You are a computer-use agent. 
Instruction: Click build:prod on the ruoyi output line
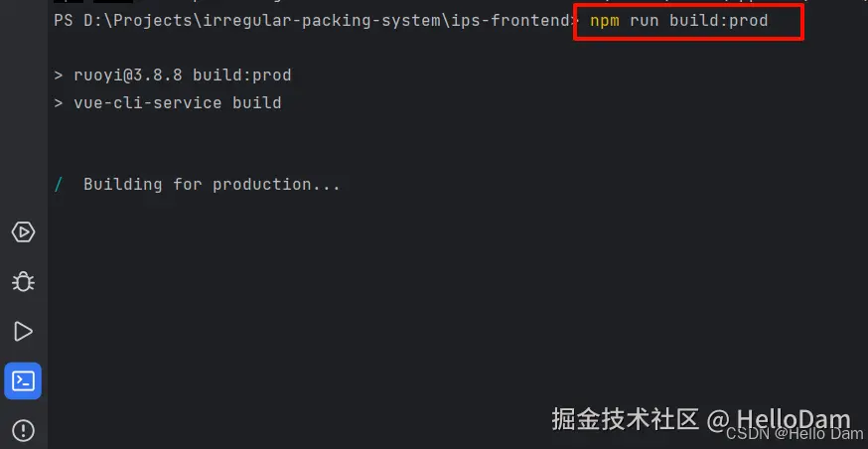pyautogui.click(x=242, y=75)
